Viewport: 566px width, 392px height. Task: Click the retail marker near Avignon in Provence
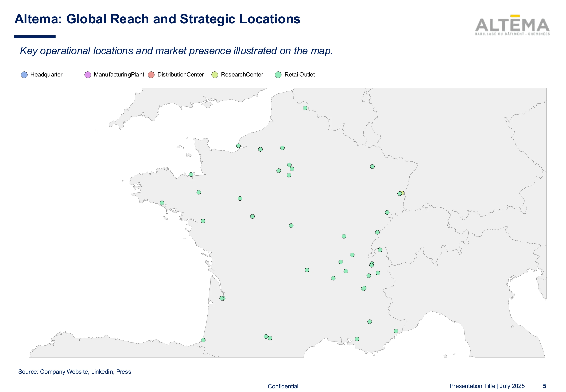point(370,322)
